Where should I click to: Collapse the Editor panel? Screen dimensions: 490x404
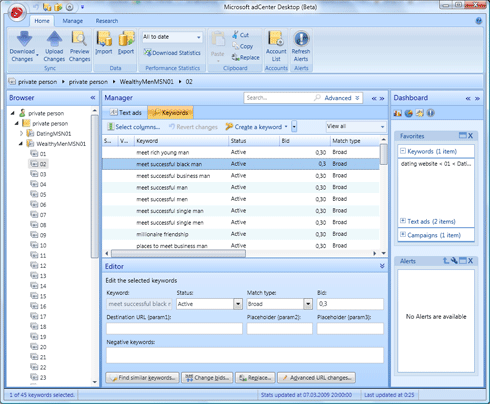(382, 266)
